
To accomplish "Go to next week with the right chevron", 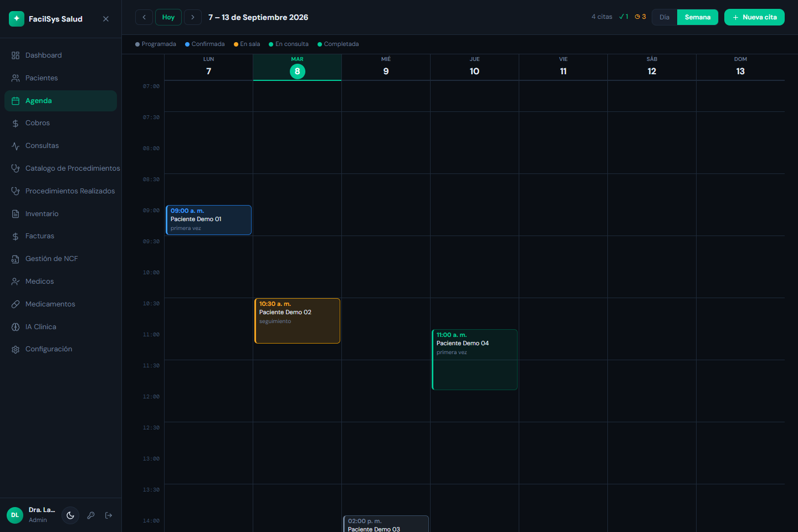I will click(193, 17).
